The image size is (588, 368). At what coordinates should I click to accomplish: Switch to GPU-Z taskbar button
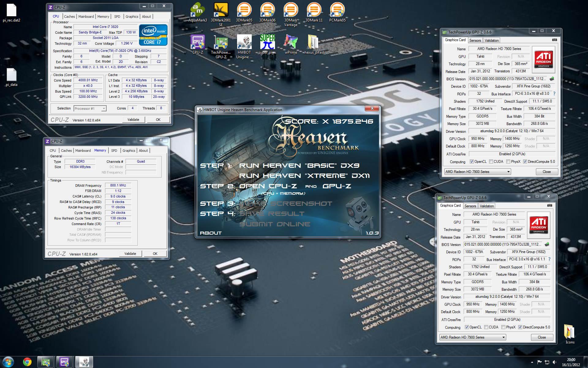click(x=46, y=362)
